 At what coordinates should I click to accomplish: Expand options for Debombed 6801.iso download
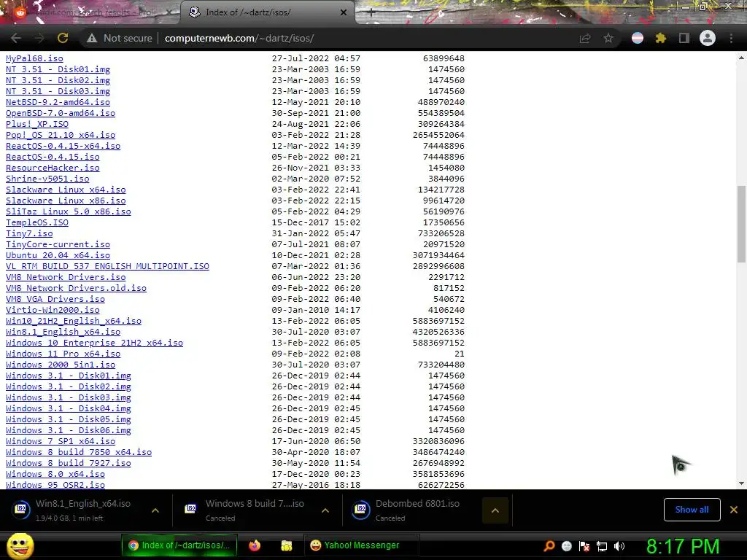(495, 510)
